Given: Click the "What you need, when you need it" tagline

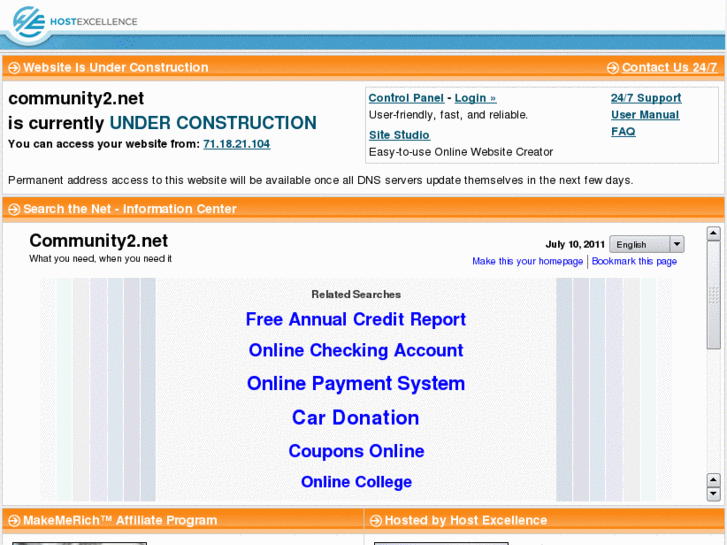Looking at the screenshot, I should (100, 258).
